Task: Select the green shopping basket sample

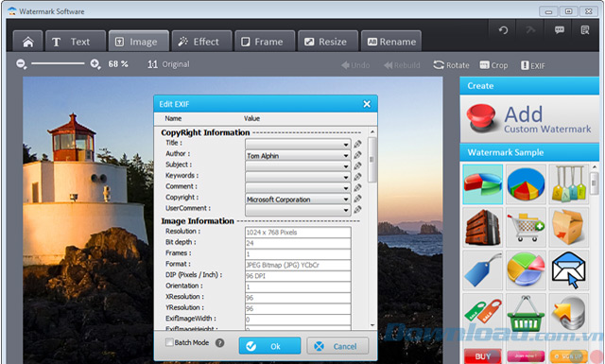Action: pos(526,313)
